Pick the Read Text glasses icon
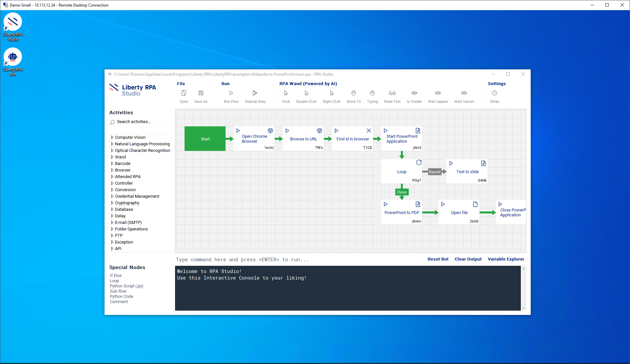This screenshot has height=364, width=630. [x=392, y=93]
